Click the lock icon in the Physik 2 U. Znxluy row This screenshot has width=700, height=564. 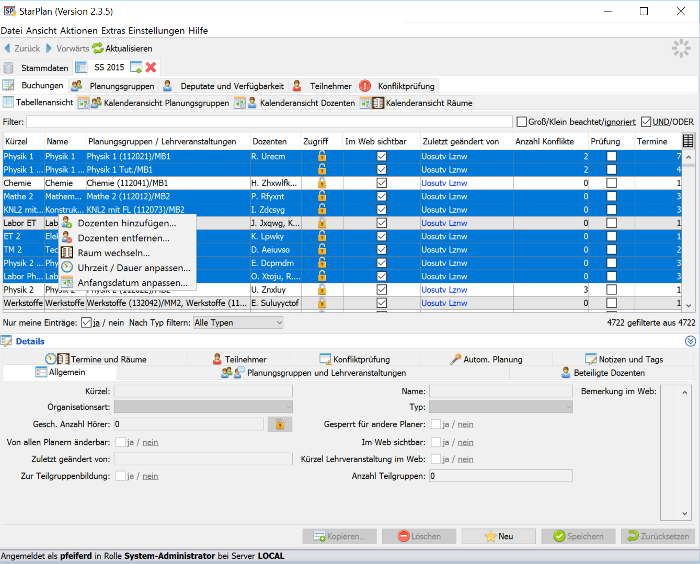click(321, 289)
